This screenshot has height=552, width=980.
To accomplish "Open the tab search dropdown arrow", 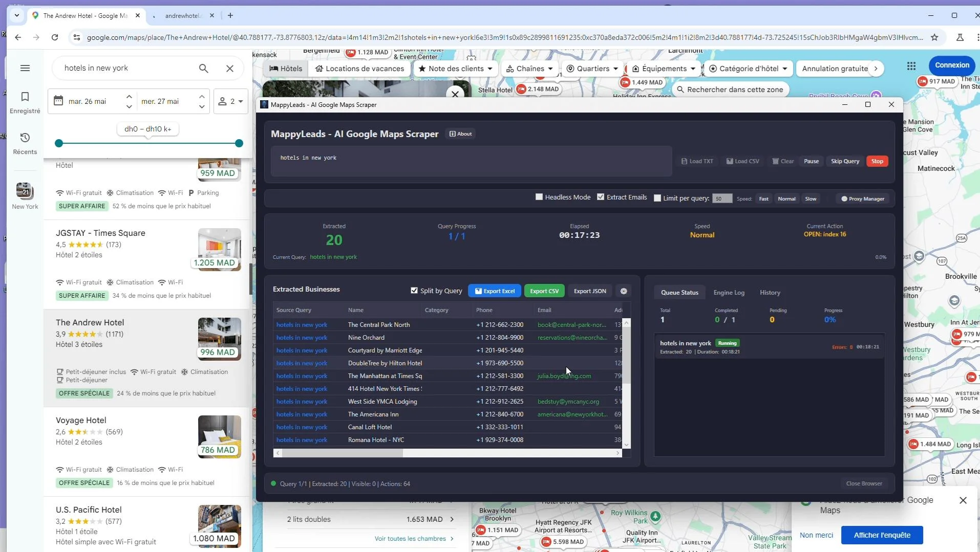I will point(17,15).
